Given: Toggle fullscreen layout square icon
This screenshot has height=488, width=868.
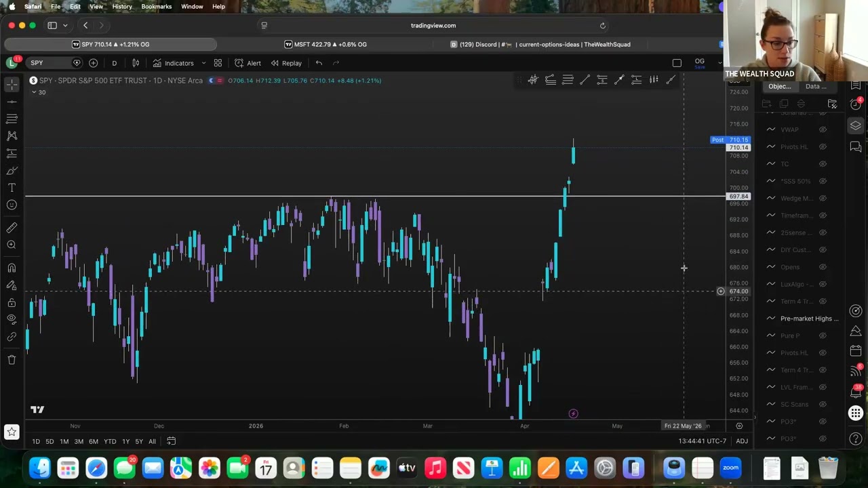Looking at the screenshot, I should coord(677,63).
